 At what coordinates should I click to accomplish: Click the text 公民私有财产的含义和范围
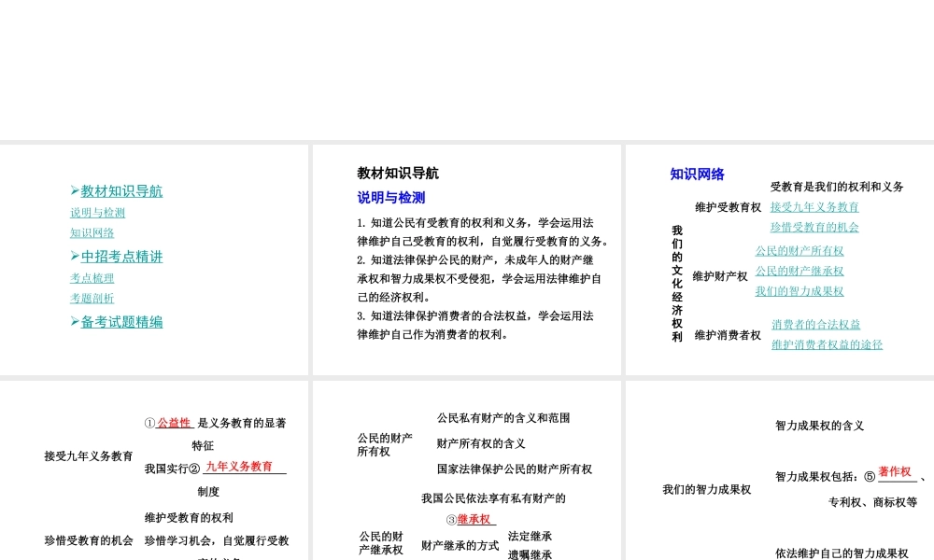[503, 418]
